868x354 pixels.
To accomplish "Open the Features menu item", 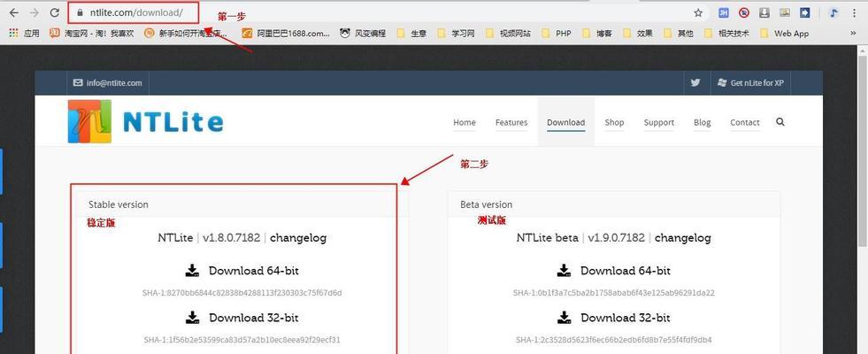I will 511,122.
